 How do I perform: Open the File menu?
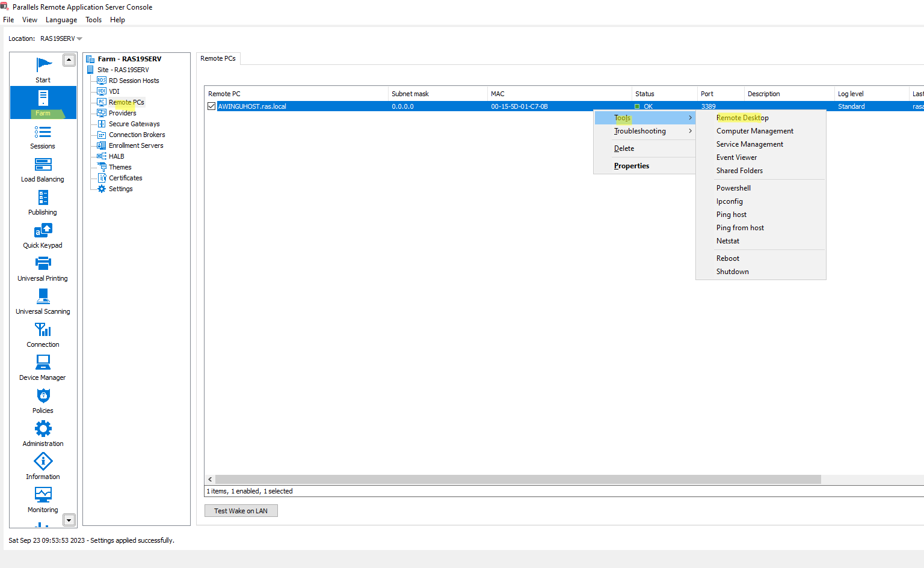[x=8, y=20]
